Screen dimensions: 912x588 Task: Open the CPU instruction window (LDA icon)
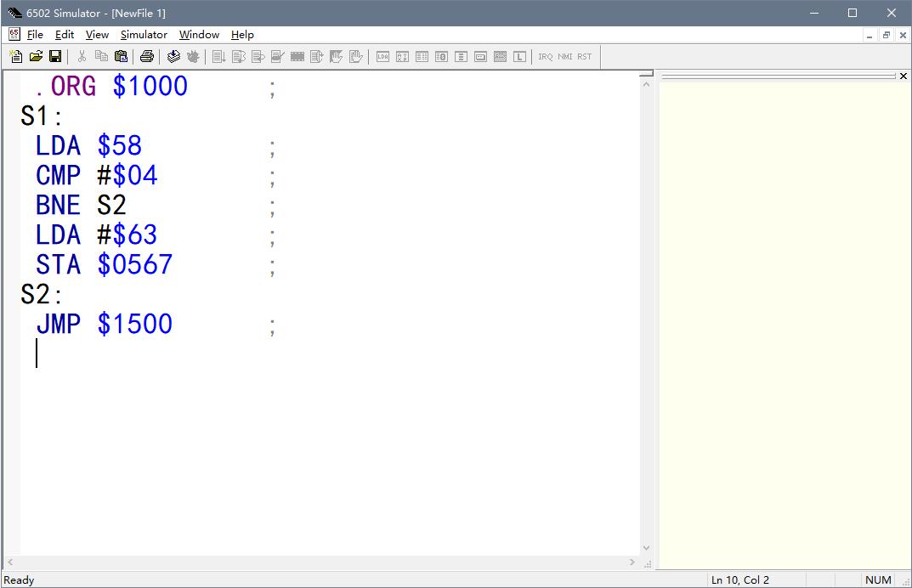click(x=383, y=56)
